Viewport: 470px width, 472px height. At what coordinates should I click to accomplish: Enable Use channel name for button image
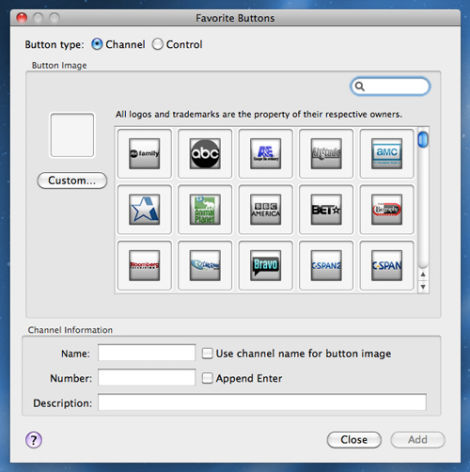pos(207,353)
